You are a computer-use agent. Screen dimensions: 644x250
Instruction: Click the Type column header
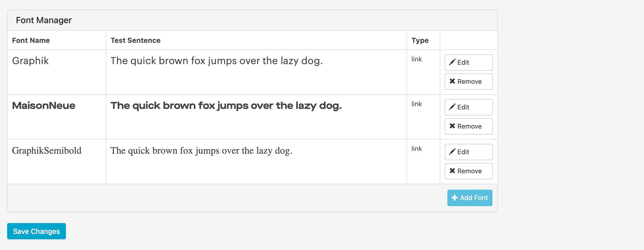tap(420, 40)
